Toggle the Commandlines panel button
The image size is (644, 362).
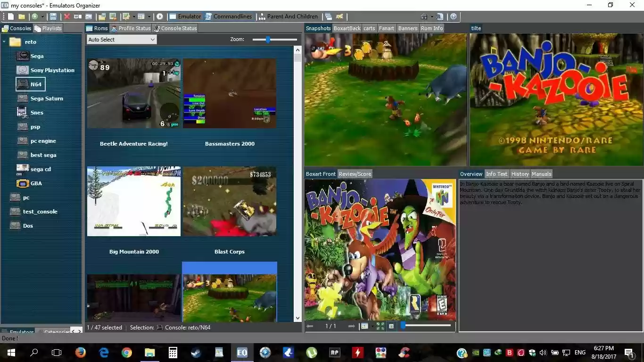[x=229, y=16]
